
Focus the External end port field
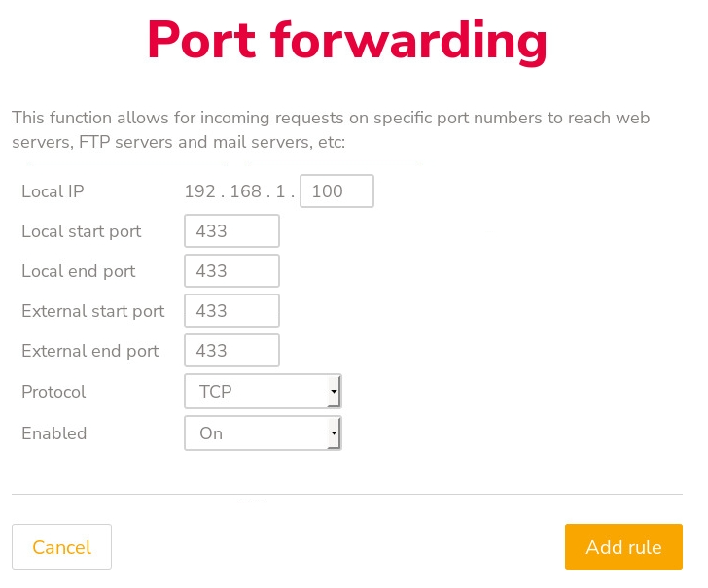(231, 351)
